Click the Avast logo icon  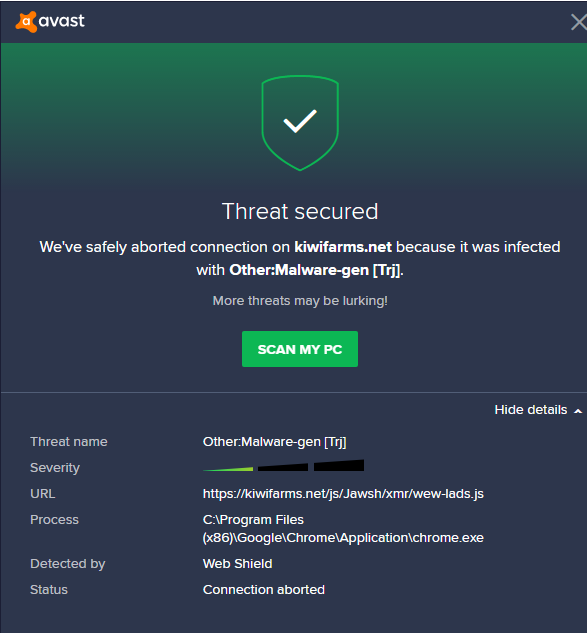(x=26, y=21)
